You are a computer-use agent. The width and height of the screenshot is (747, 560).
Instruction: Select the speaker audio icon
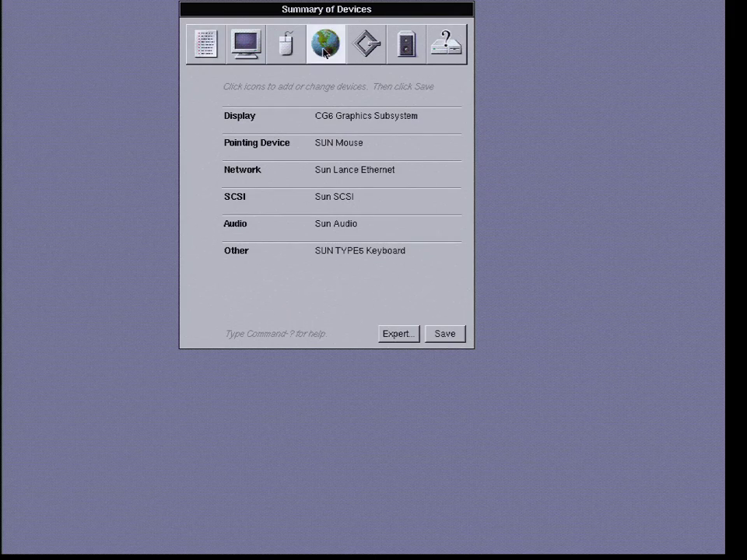click(x=406, y=44)
